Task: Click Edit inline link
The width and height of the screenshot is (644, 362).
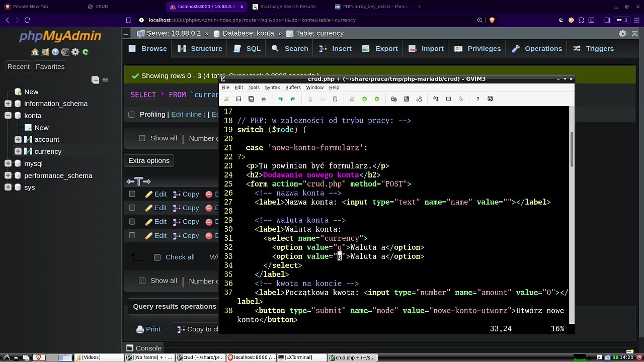Action: [x=186, y=115]
